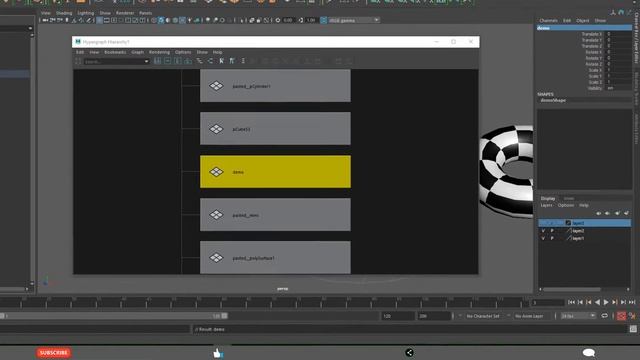Image resolution: width=640 pixels, height=360 pixels.
Task: Open Shading menu in viewport panel
Action: point(64,13)
